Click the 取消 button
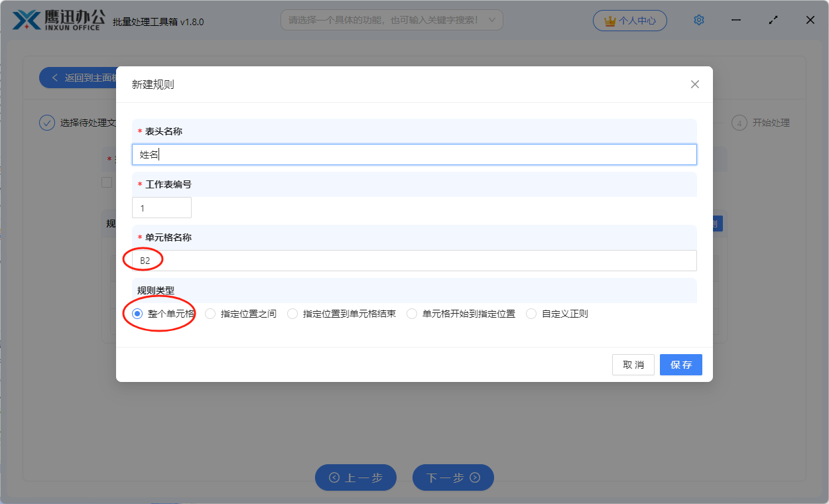This screenshot has width=829, height=504. [x=633, y=365]
